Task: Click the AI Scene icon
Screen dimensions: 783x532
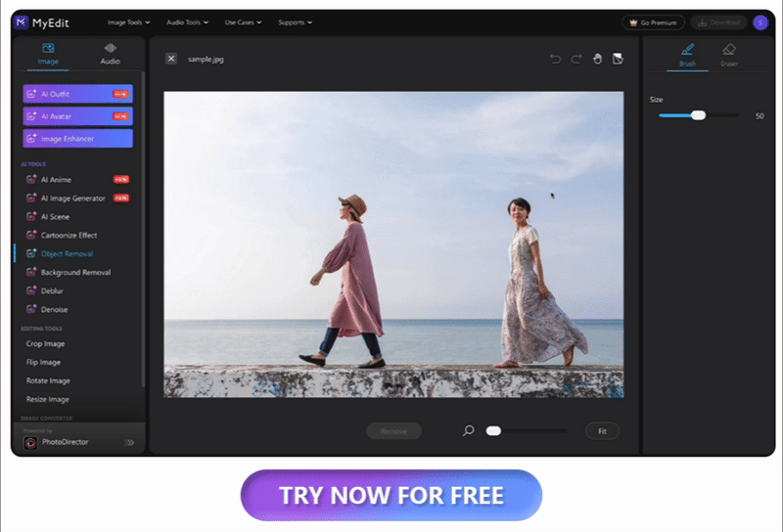Action: point(31,216)
